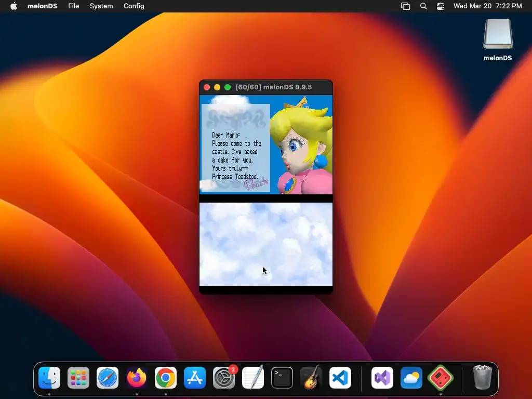Screen dimensions: 532x399
Task: Open the App Store from the dock
Action: coord(195,378)
